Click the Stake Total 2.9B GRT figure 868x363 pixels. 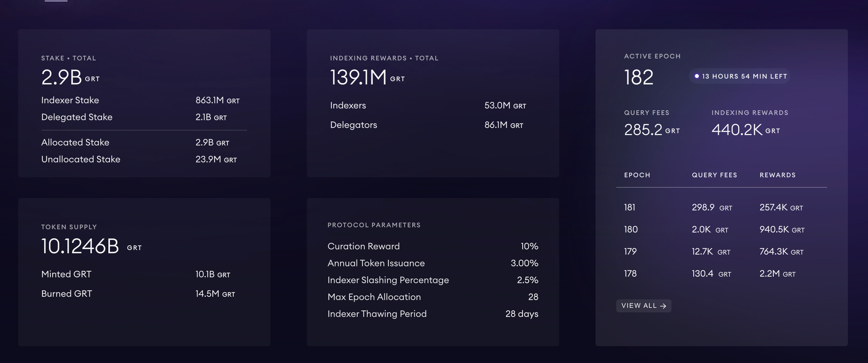click(x=70, y=77)
